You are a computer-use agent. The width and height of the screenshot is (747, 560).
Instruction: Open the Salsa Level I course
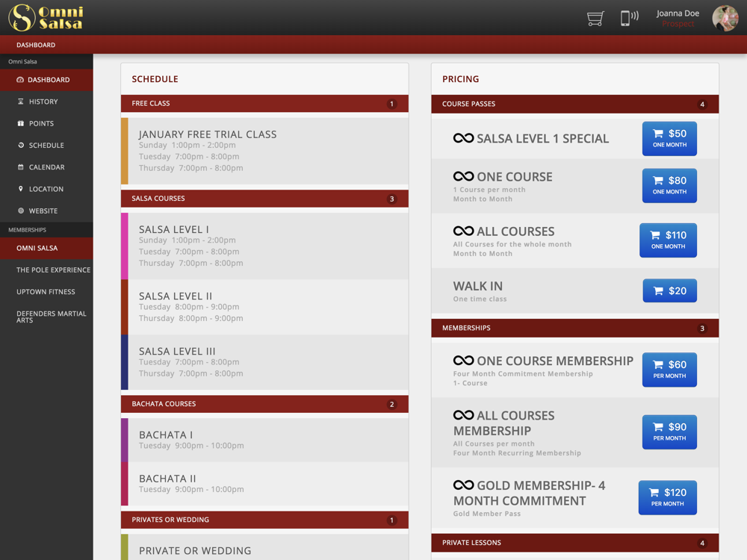(x=264, y=246)
